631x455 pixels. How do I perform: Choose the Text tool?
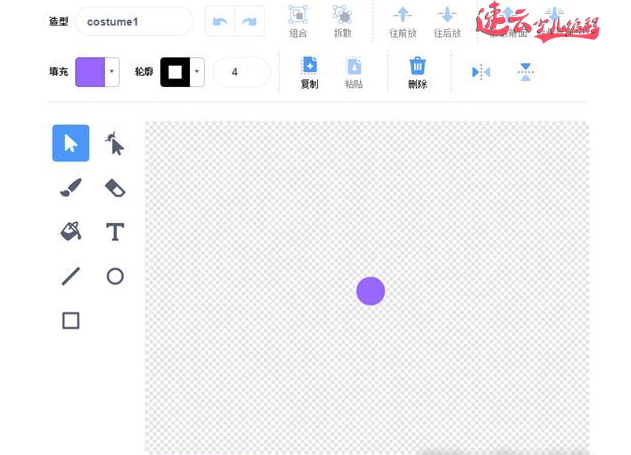coord(115,232)
